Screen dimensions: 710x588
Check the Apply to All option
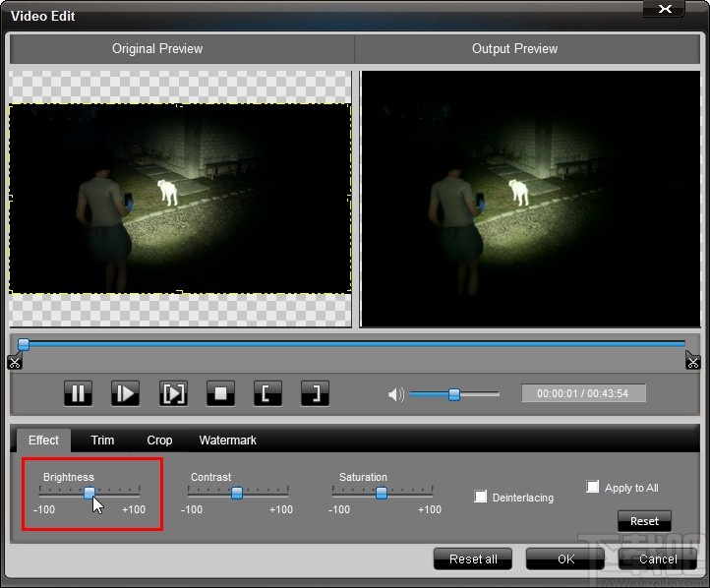(593, 487)
